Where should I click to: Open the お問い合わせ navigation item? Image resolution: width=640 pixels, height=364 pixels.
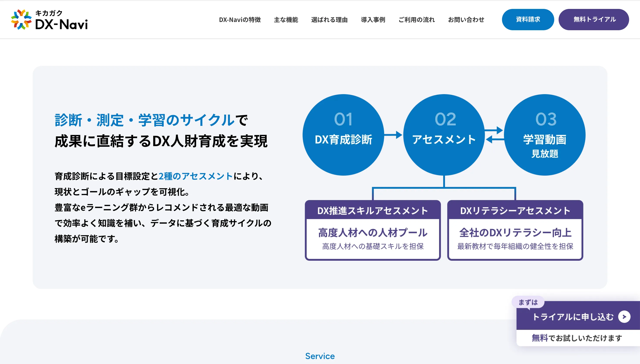466,20
